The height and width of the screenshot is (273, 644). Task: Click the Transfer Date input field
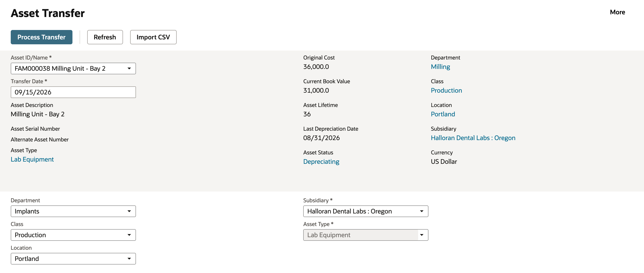click(73, 92)
